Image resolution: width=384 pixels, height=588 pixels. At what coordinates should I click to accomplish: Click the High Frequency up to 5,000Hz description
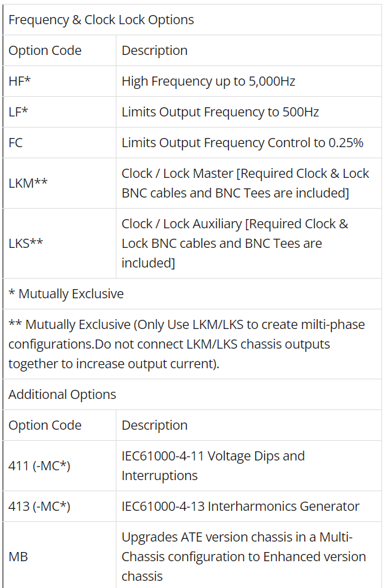coord(209,81)
